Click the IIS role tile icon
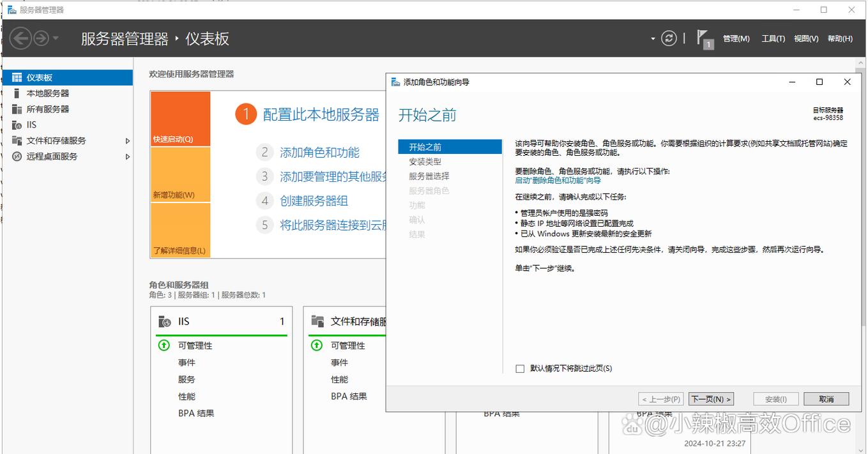The height and width of the screenshot is (454, 868). (165, 321)
